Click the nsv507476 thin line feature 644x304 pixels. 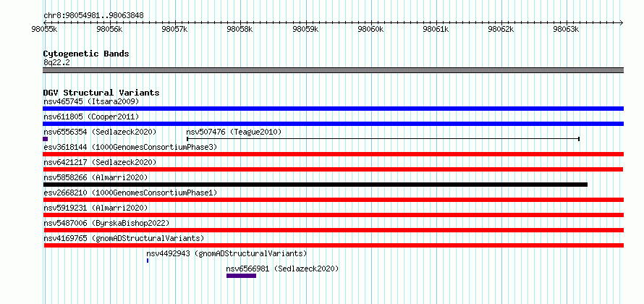pos(383,139)
